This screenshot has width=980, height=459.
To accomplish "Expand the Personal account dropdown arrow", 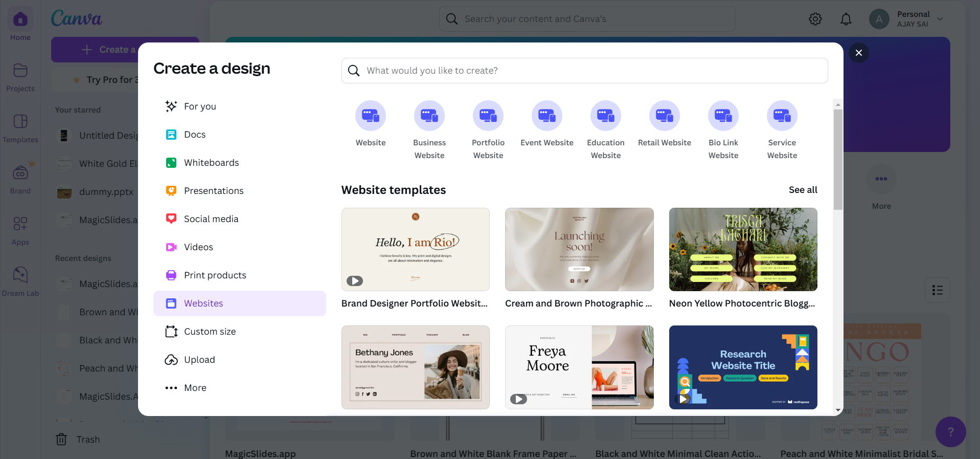I will tap(940, 19).
